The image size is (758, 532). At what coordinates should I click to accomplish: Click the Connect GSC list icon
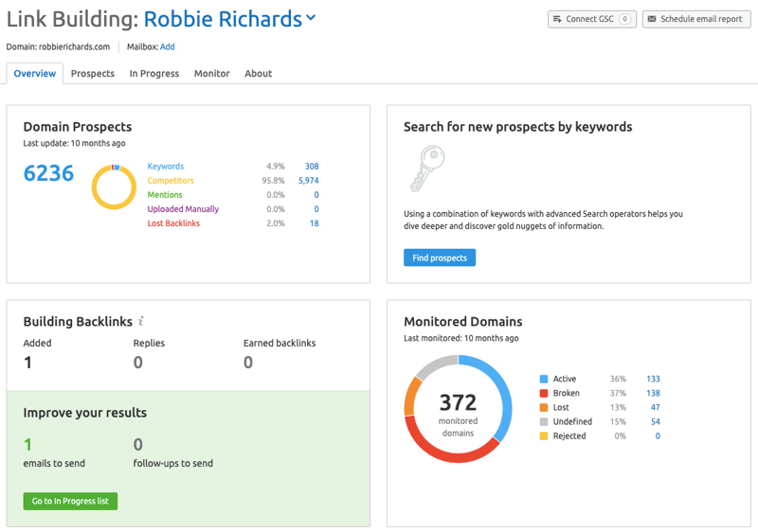557,19
